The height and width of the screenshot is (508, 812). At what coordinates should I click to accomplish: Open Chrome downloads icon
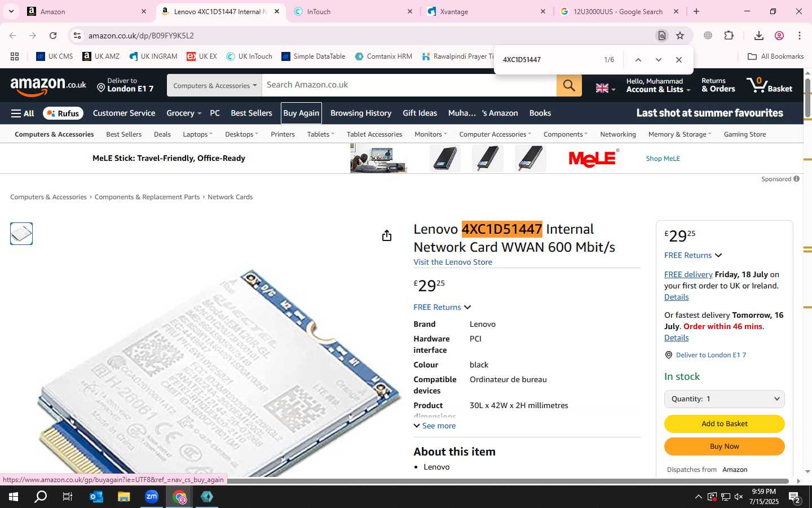click(x=759, y=36)
